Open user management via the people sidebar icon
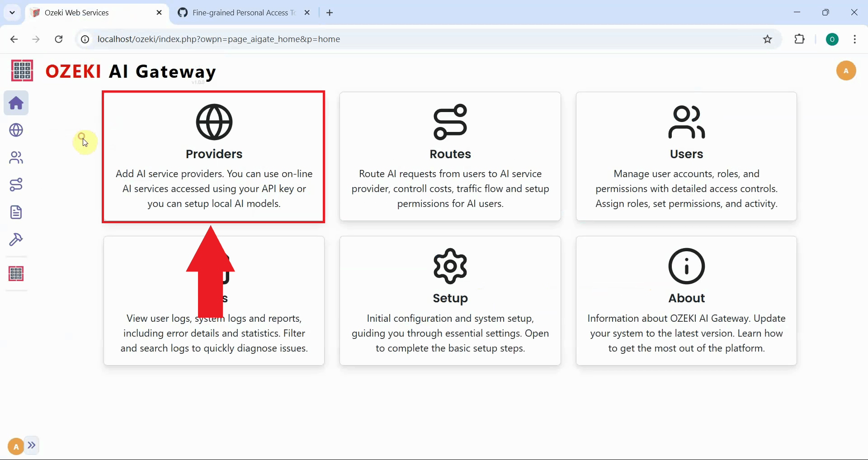 pos(16,157)
